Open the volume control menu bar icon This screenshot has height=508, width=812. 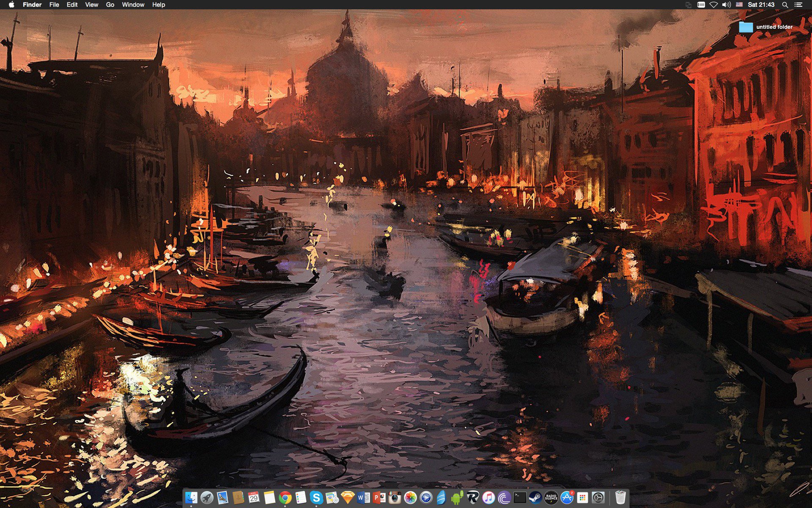[726, 5]
